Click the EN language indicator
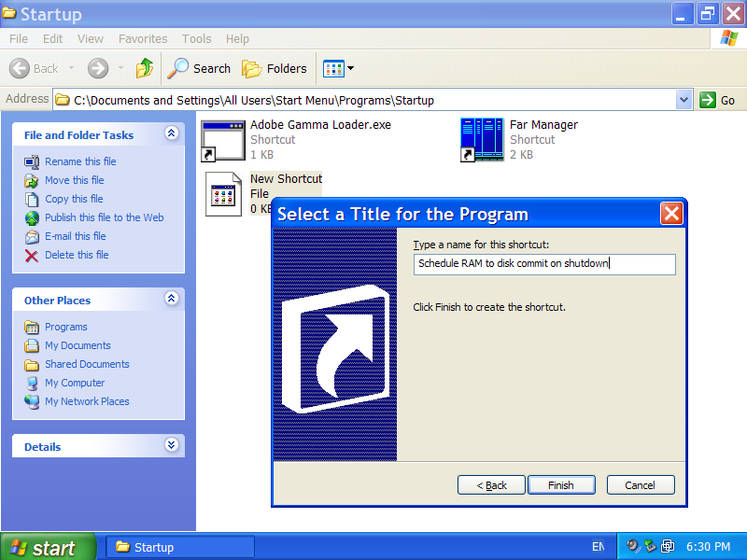The image size is (747, 560). coord(598,547)
